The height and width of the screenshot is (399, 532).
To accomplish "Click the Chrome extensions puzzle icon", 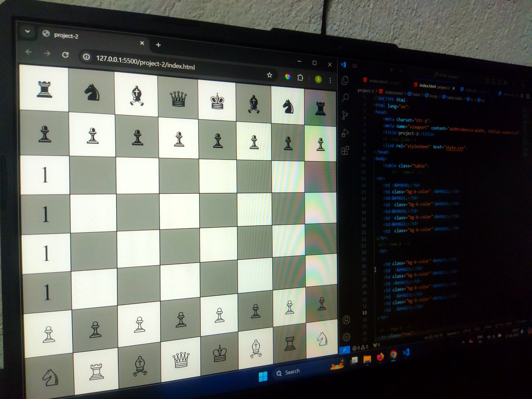I will coord(300,78).
